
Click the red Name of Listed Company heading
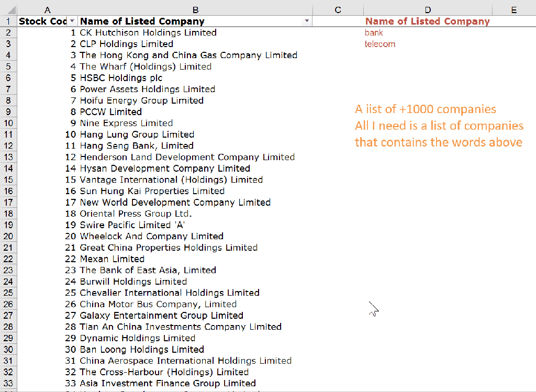428,21
